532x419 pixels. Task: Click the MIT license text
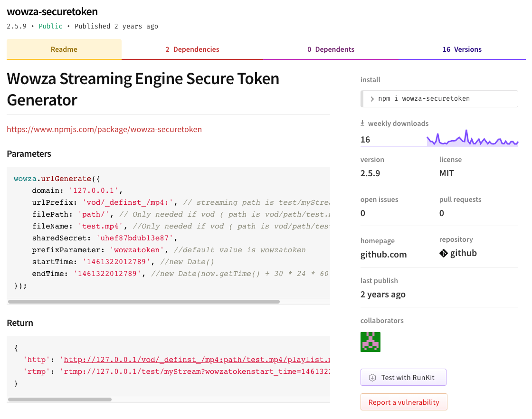click(x=446, y=173)
